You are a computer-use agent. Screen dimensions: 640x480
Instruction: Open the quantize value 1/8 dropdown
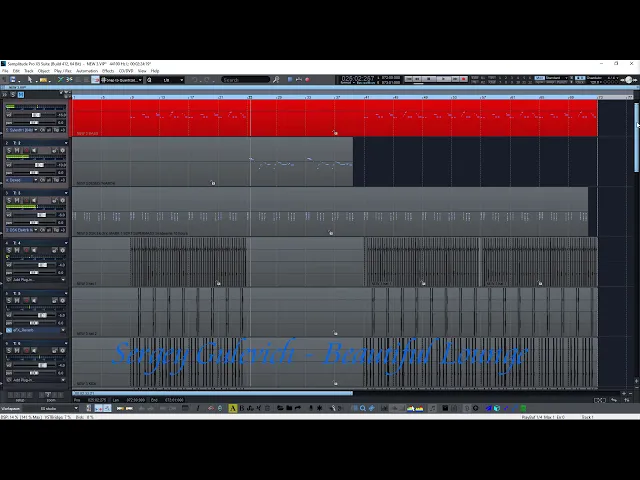pyautogui.click(x=167, y=80)
